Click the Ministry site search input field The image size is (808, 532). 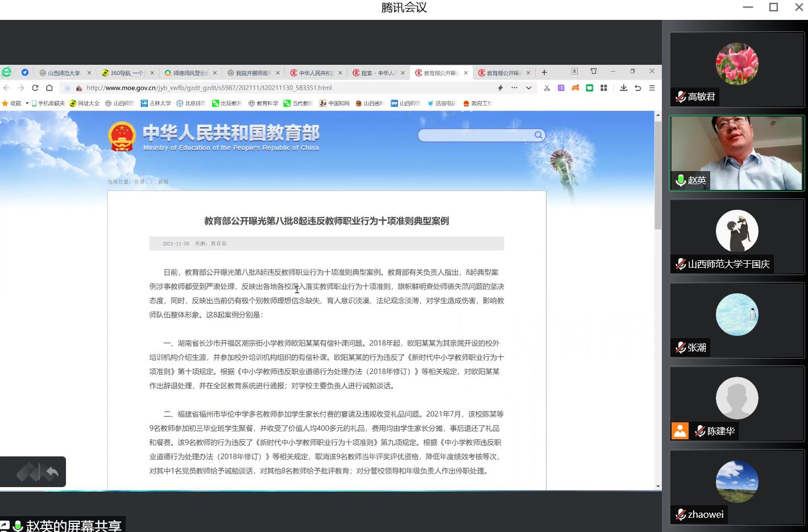pyautogui.click(x=475, y=135)
